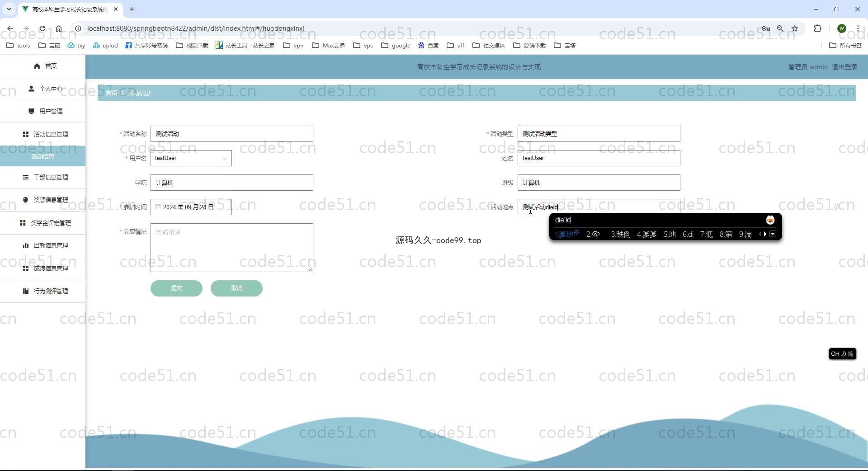Click the 完成情况 text area
This screenshot has height=471, width=868.
point(232,248)
